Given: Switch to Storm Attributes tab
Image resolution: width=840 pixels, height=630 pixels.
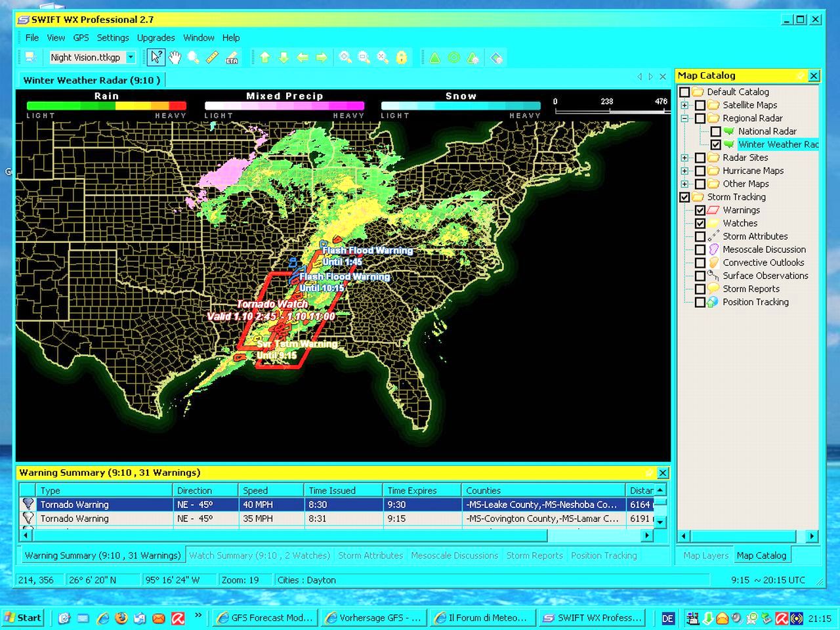Looking at the screenshot, I should pos(370,555).
